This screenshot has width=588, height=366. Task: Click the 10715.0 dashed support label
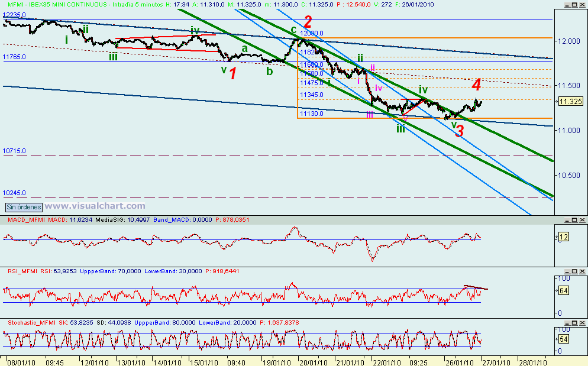14,151
